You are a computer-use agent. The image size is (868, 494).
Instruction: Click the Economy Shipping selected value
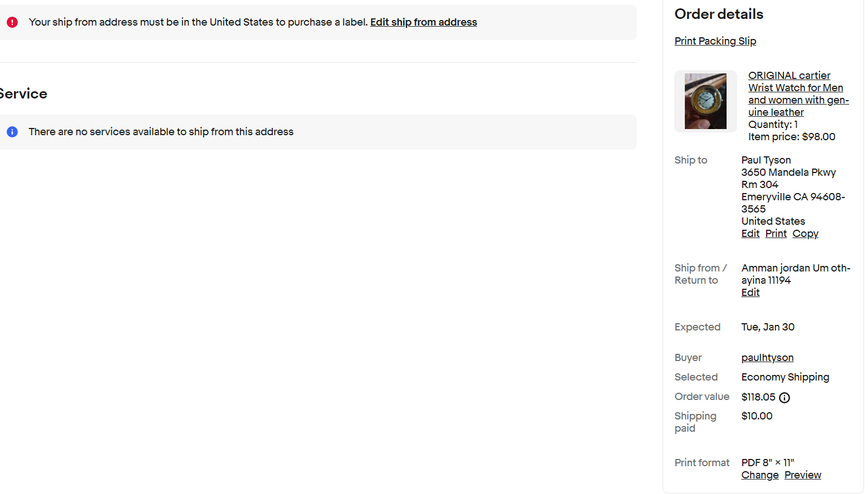pyautogui.click(x=785, y=377)
